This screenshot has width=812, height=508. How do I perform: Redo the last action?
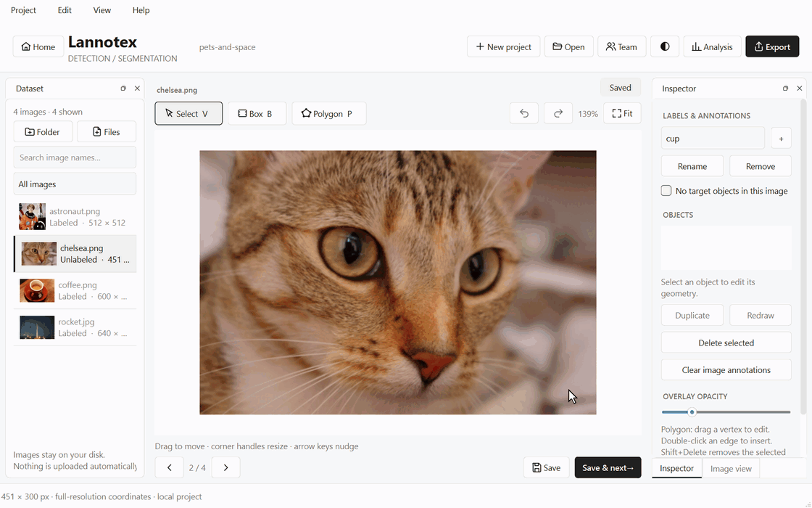pyautogui.click(x=558, y=113)
